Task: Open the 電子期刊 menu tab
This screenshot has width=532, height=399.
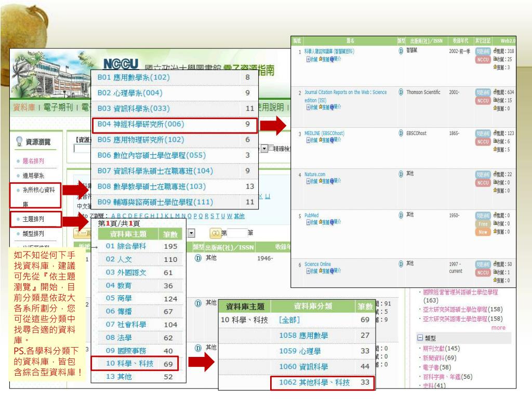Action: point(58,108)
